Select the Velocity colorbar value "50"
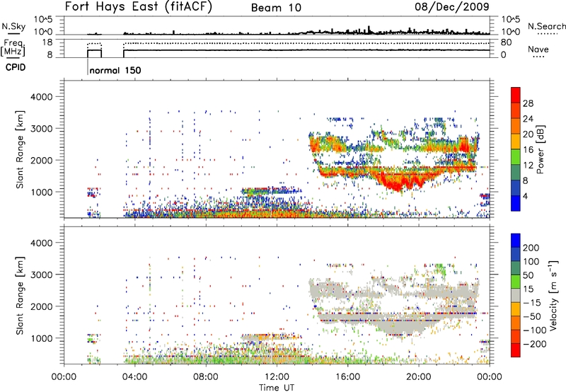 (x=528, y=275)
